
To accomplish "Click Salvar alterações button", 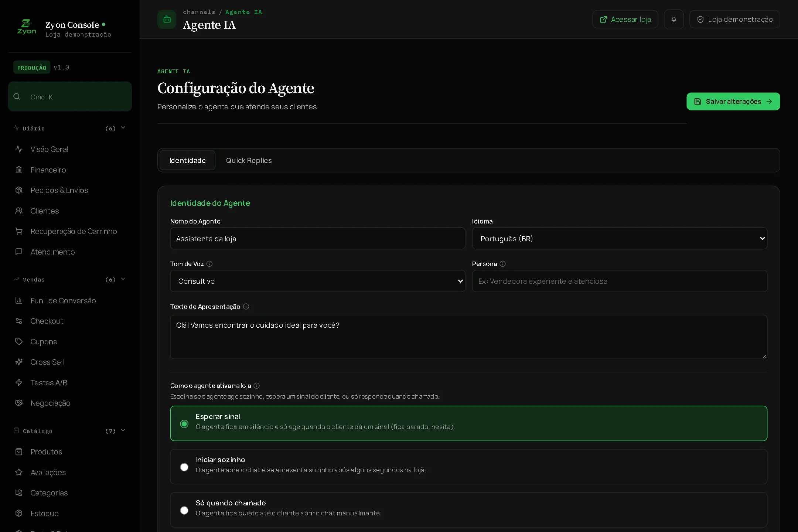I will pos(733,101).
